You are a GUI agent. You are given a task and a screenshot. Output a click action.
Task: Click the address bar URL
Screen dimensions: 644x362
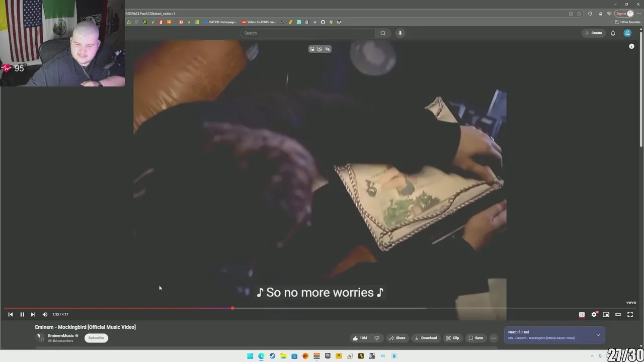coord(150,14)
